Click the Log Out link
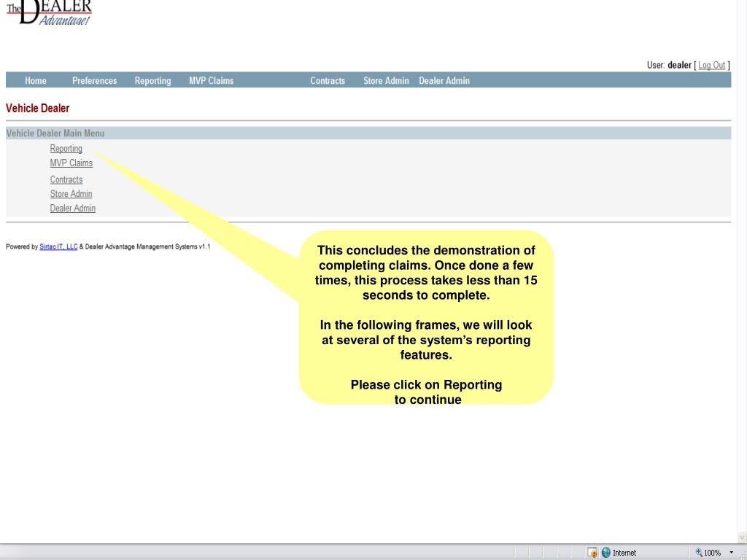Image resolution: width=747 pixels, height=560 pixels. point(711,65)
